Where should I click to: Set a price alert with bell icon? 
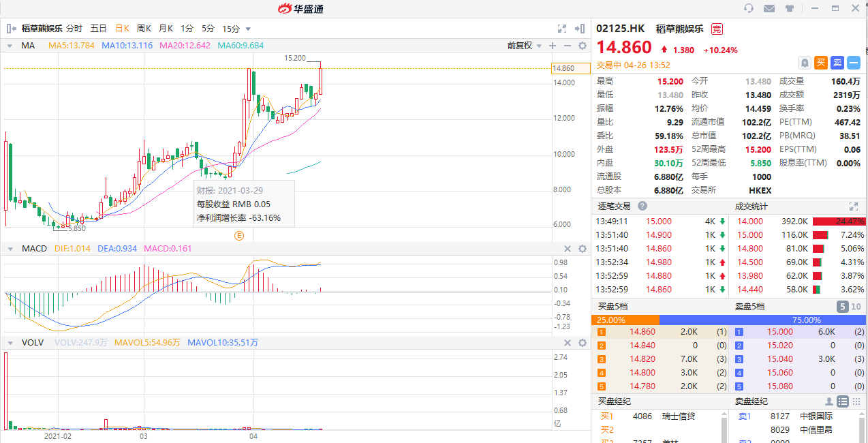point(805,63)
